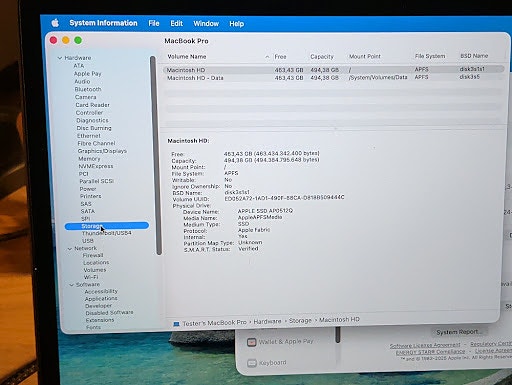This screenshot has height=385, width=512.
Task: Open the File menu
Action: click(154, 23)
